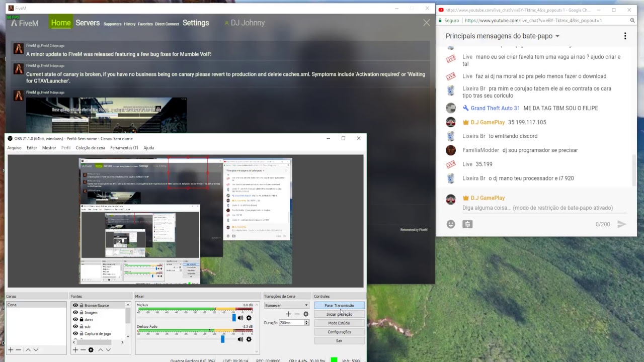Mute the Desktop Audio speaker icon
644x362 pixels.
(x=240, y=339)
